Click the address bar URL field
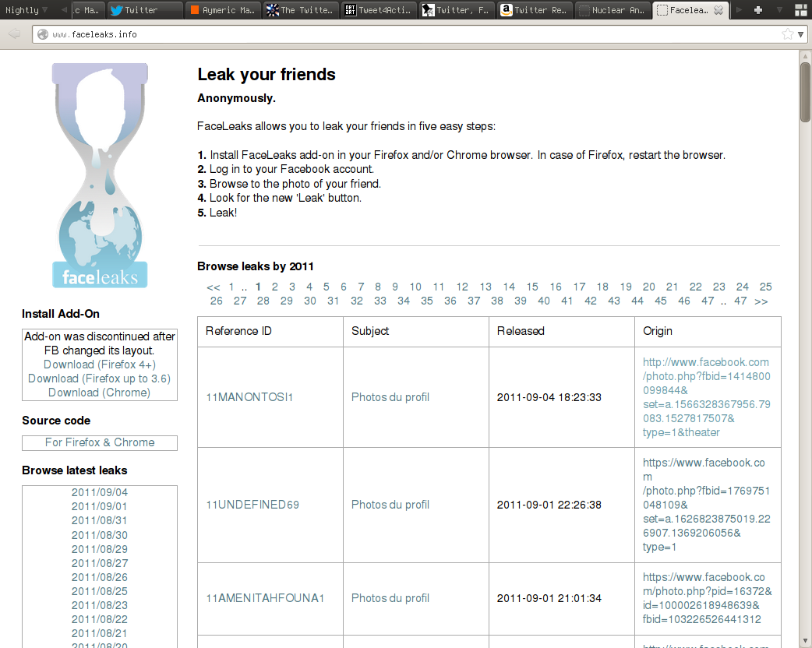This screenshot has width=812, height=648. pyautogui.click(x=390, y=34)
